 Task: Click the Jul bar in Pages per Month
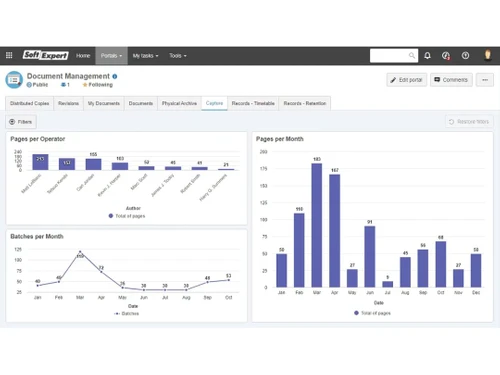[x=388, y=284]
